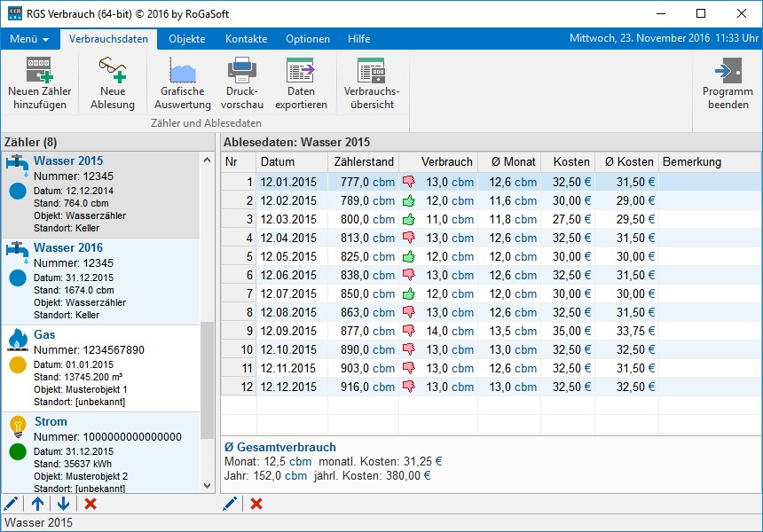Open the Optionen tab
763x532 pixels.
click(x=308, y=39)
